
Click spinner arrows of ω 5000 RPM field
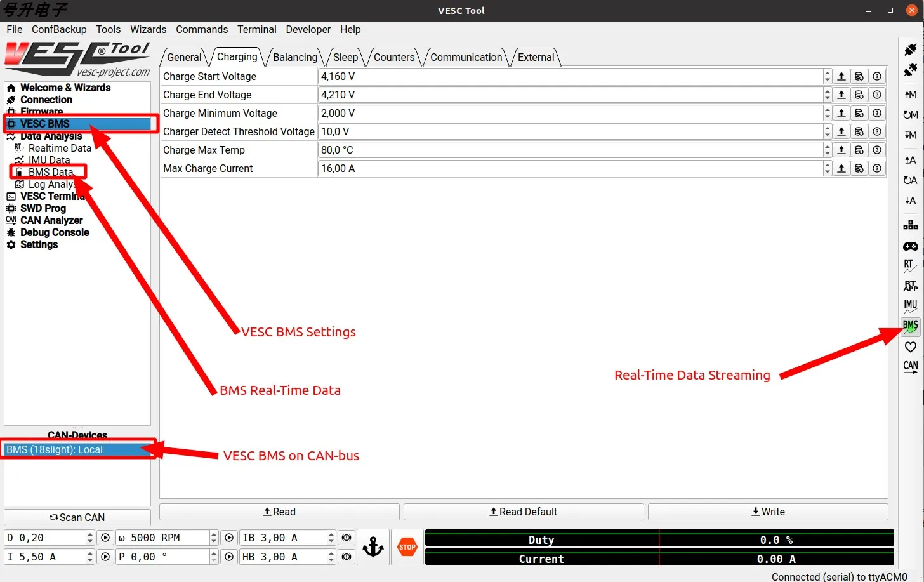pos(214,538)
